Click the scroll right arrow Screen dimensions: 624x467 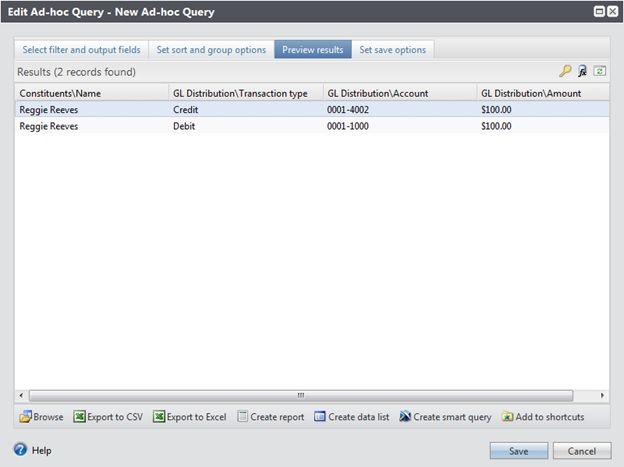[x=602, y=395]
